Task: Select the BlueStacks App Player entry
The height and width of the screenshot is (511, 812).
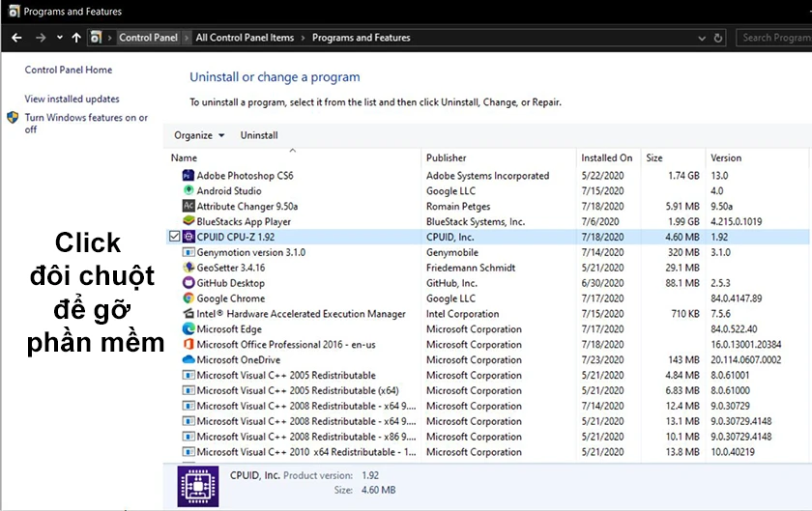Action: click(x=244, y=221)
